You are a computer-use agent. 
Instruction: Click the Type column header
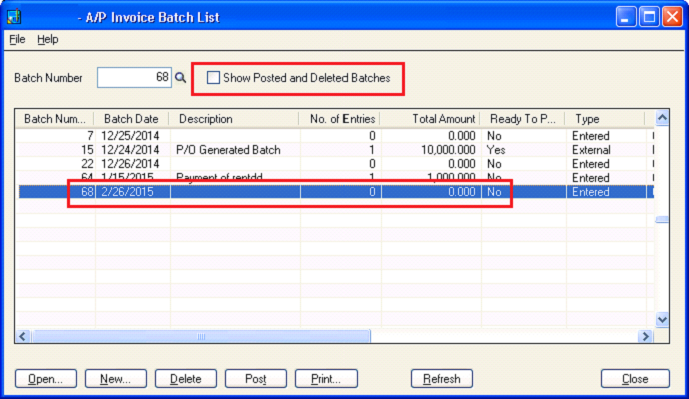pos(605,119)
